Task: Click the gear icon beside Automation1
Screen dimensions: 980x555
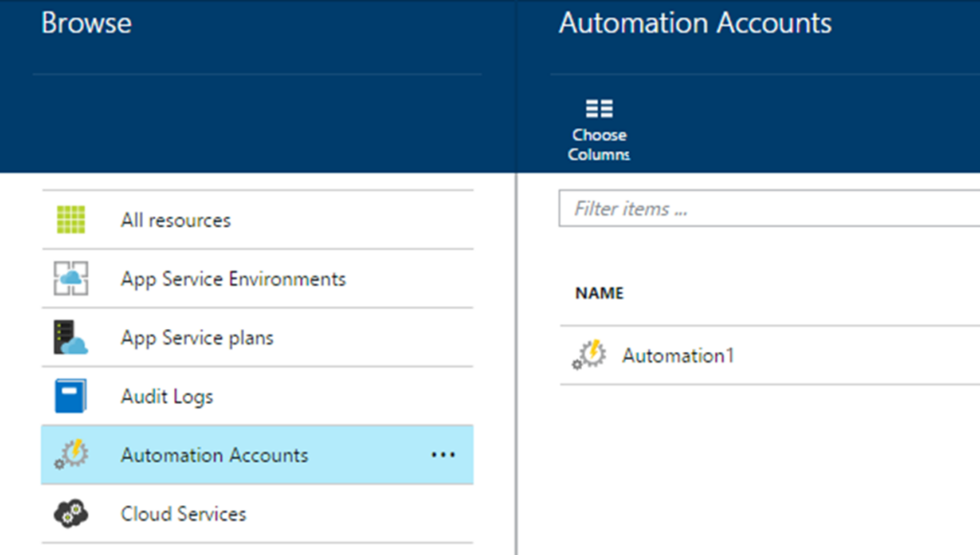Action: point(590,355)
